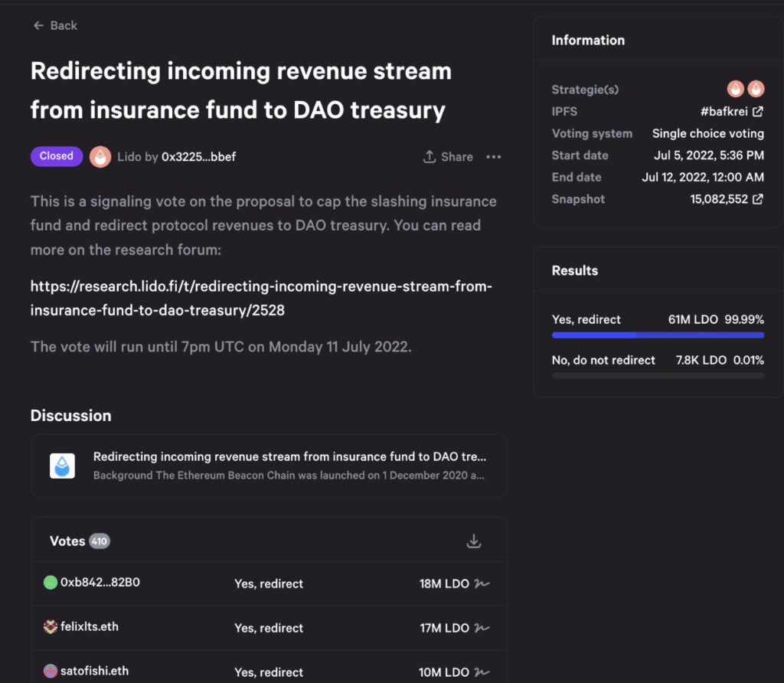Click the Lido avatar beside the author
784x683 pixels.
pyautogui.click(x=100, y=156)
